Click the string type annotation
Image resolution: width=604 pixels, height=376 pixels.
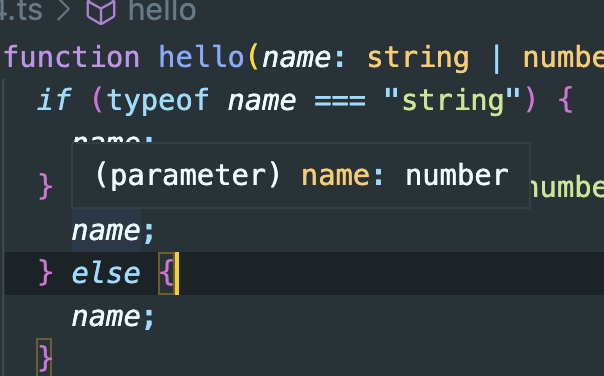tap(418, 59)
